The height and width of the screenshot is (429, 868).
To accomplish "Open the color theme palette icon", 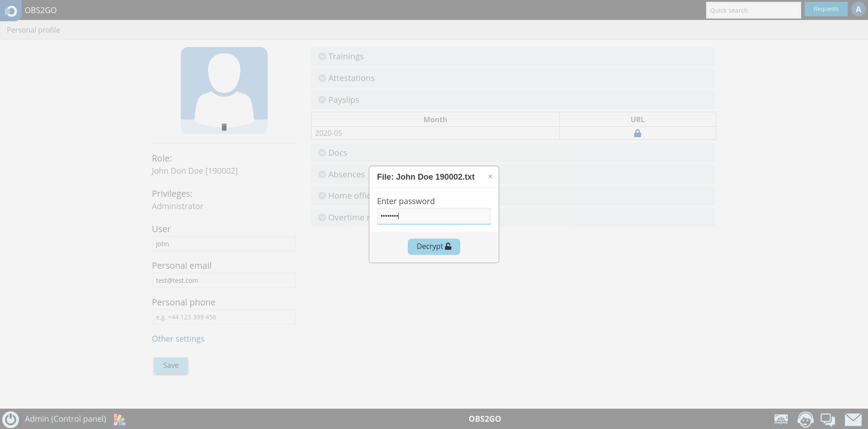I will click(119, 419).
